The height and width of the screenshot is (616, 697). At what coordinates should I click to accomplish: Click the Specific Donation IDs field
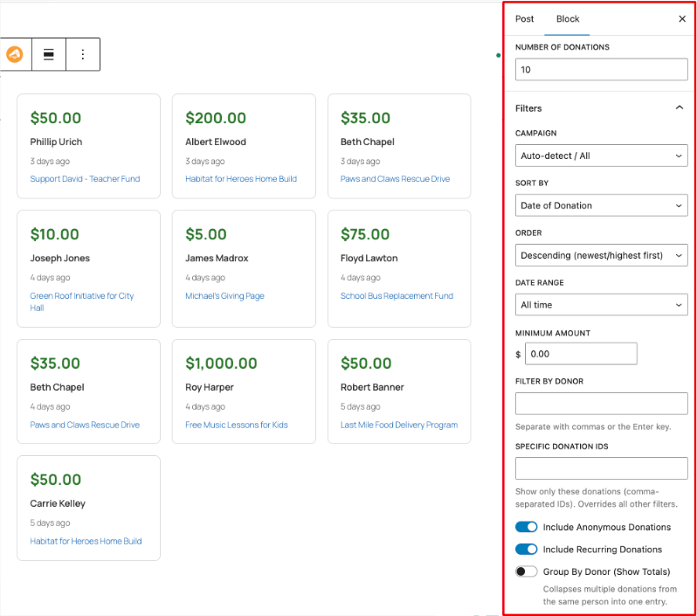(x=601, y=468)
